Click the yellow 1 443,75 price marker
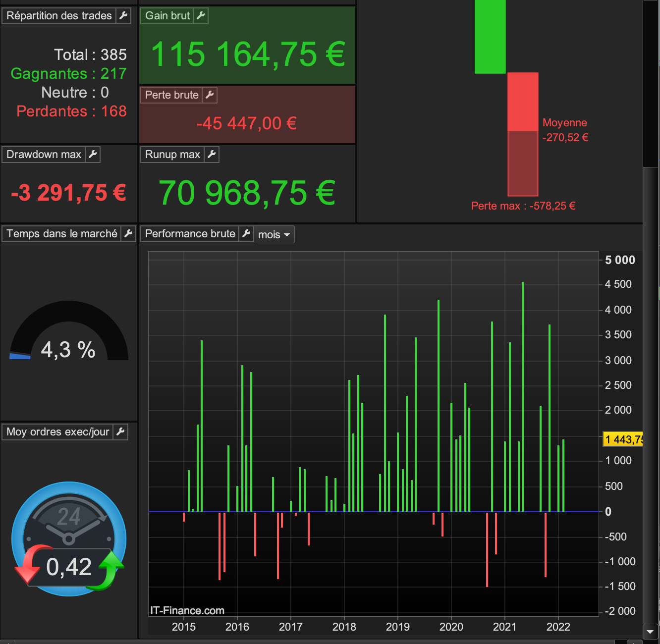 (x=623, y=439)
